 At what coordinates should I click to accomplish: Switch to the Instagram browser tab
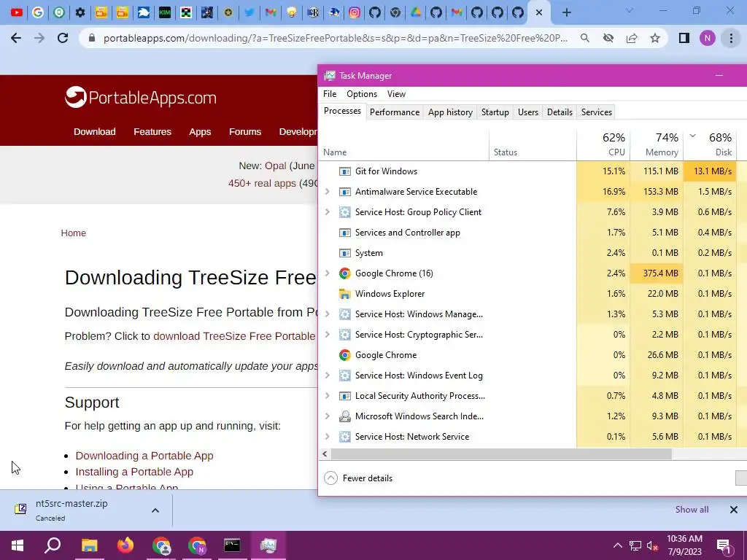coord(355,12)
